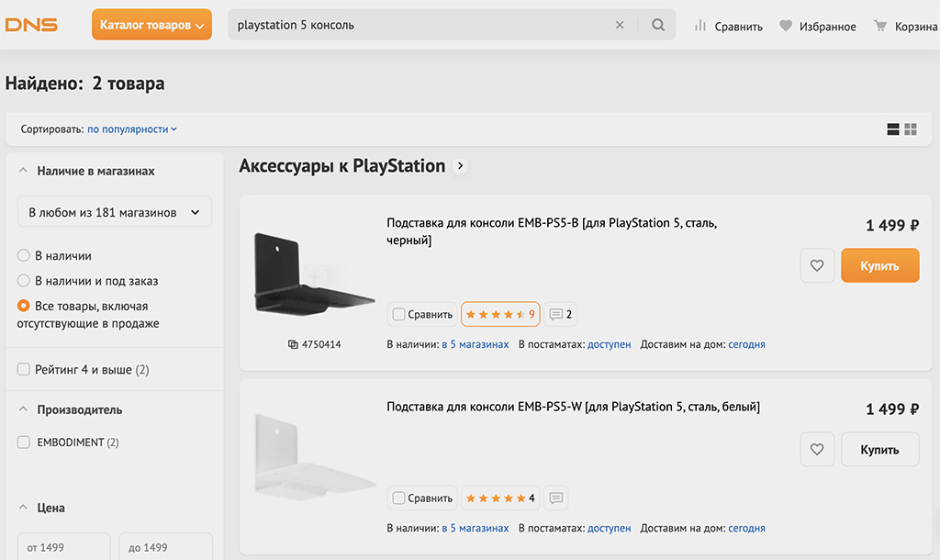Open comments for the black stand
The height and width of the screenshot is (560, 940).
[x=560, y=314]
